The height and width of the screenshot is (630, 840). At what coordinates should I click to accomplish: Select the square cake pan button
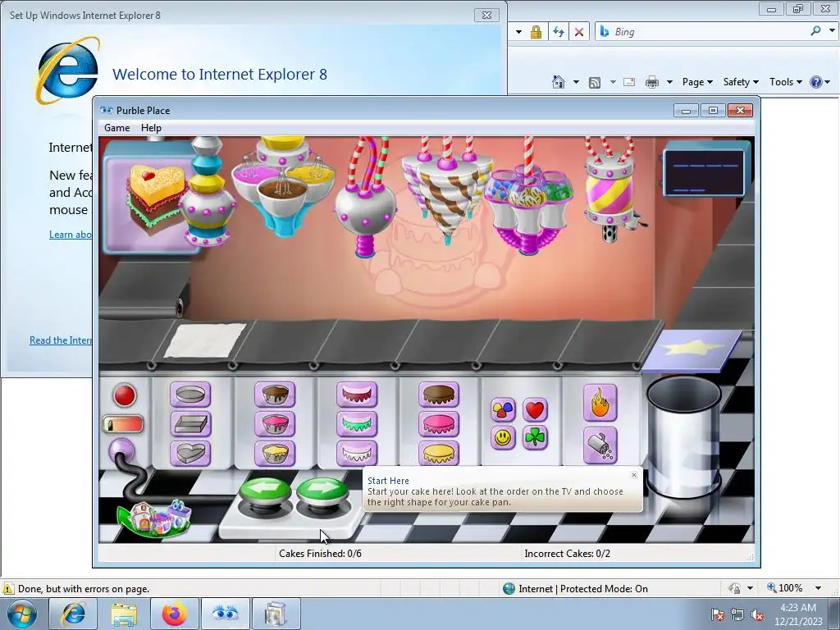190,425
